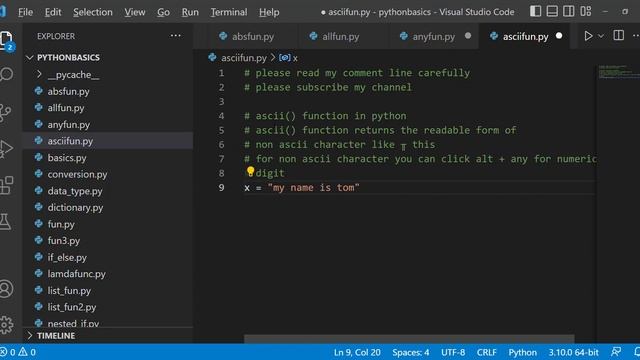This screenshot has width=640, height=360.
Task: Toggle Secondary Side Bar layout icon
Action: click(569, 11)
